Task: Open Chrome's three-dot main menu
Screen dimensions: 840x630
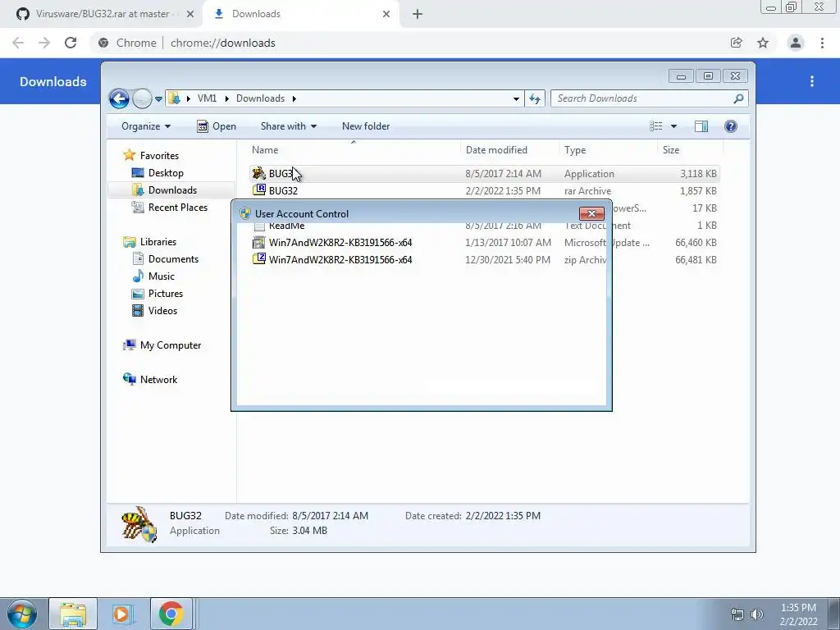Action: point(822,43)
